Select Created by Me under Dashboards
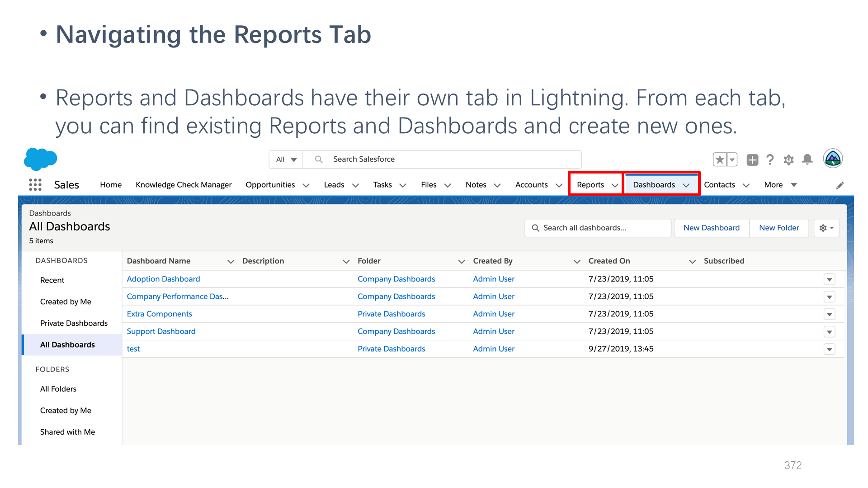The width and height of the screenshot is (868, 488). pos(66,302)
